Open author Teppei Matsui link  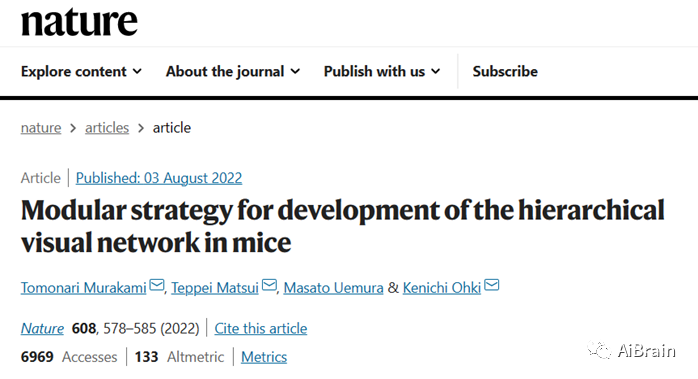[x=215, y=288]
